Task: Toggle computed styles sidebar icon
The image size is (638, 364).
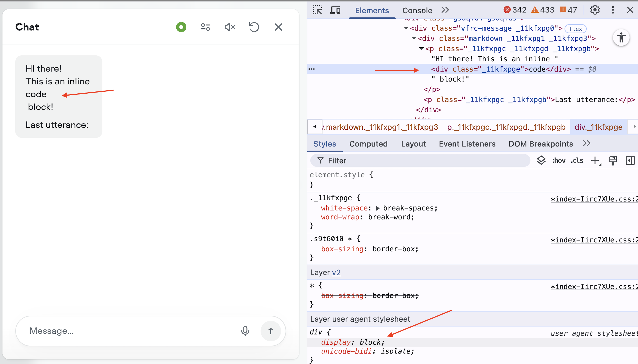Action: coord(630,160)
